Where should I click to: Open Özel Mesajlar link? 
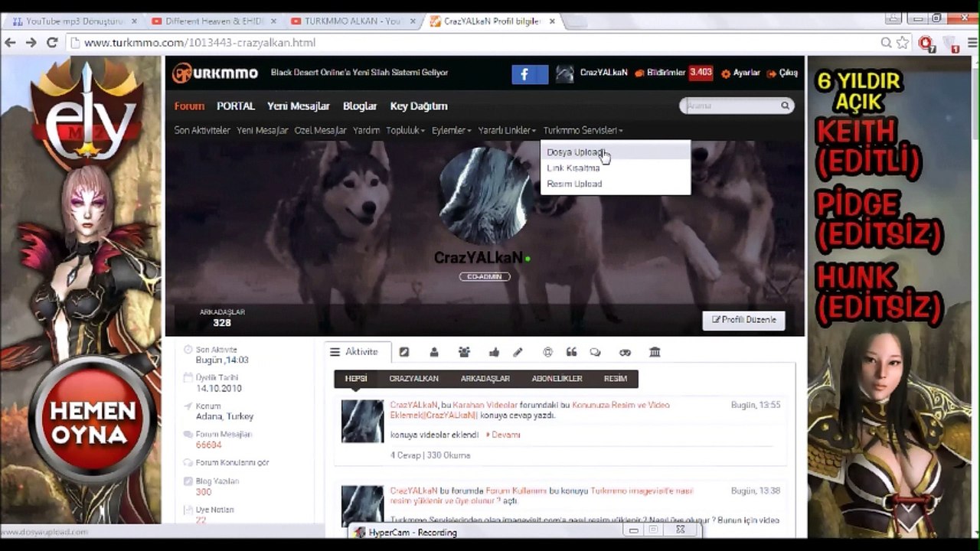tap(320, 131)
